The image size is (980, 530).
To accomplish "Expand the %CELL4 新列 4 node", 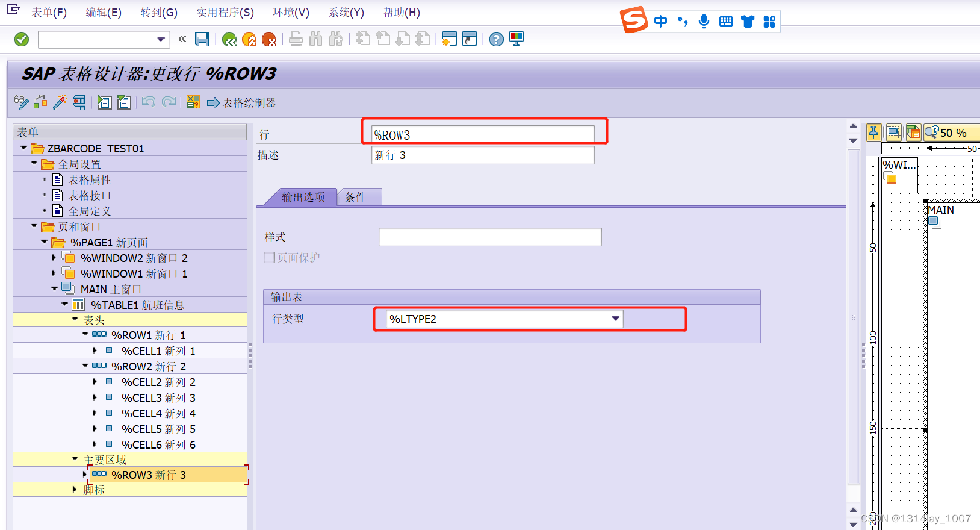I will (95, 413).
